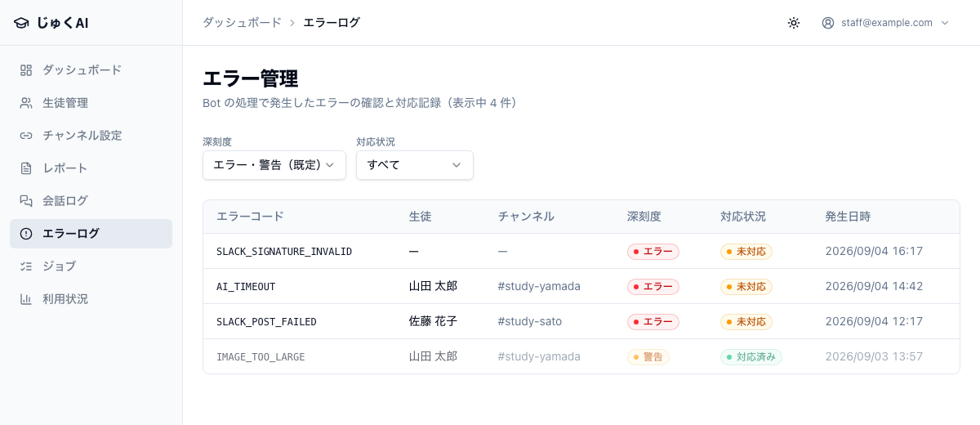Click the 生徒 column header
This screenshot has height=425, width=980.
(x=420, y=217)
